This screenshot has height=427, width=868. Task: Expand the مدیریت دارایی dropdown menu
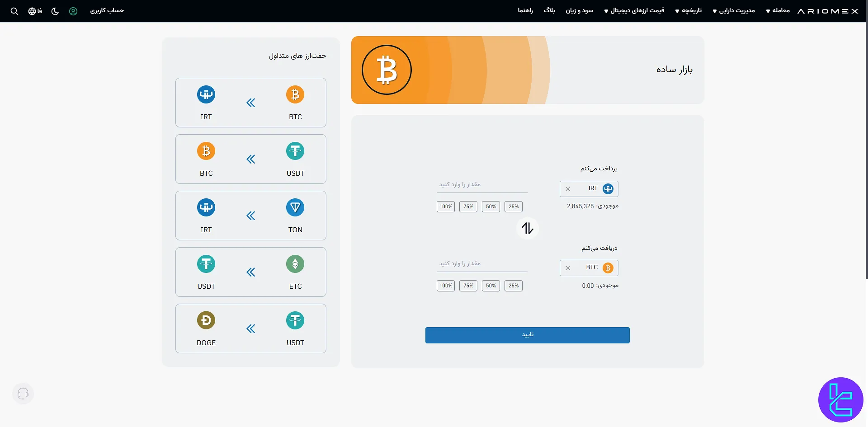(733, 10)
